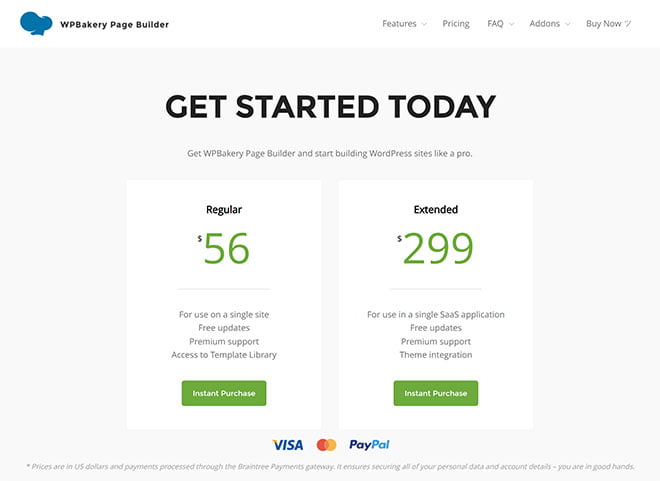Click the PayPal payment logo
This screenshot has height=481, width=660.
[x=369, y=445]
